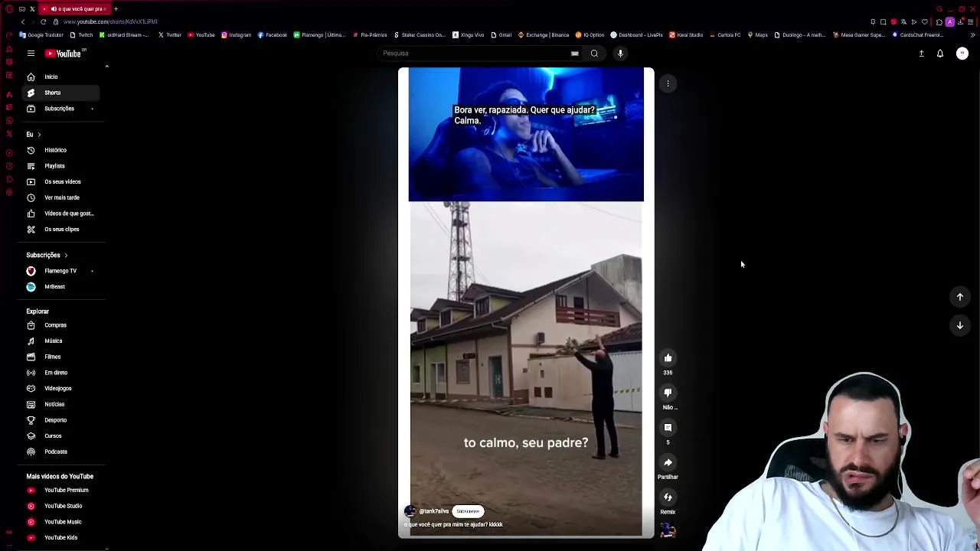Open YouTube Kids link

pos(61,537)
